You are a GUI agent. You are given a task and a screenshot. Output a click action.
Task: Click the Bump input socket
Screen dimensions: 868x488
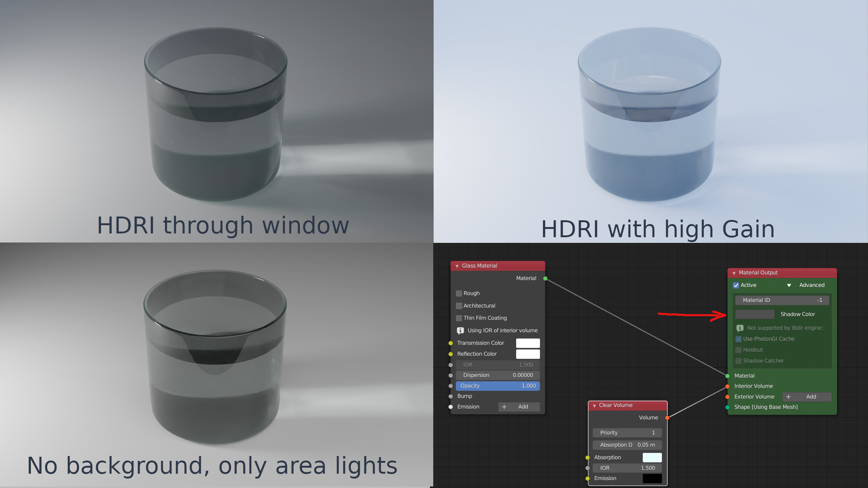(x=451, y=396)
